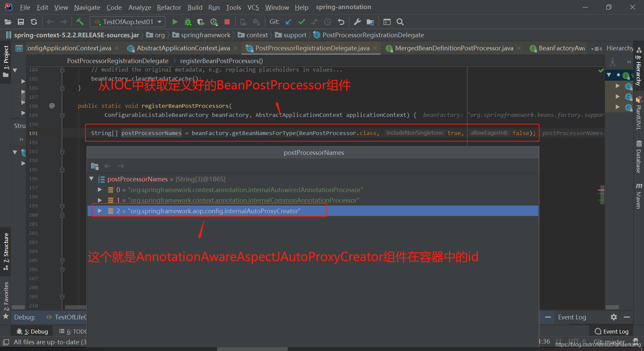Click the Save All toolbar icon
This screenshot has width=644, height=351.
coord(21,22)
